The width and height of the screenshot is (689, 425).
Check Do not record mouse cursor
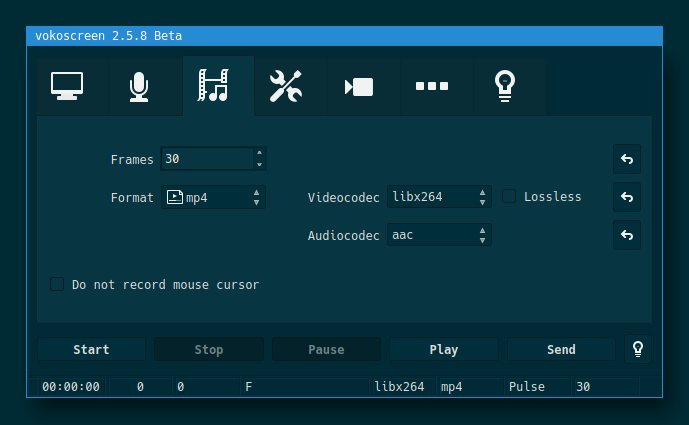(x=58, y=285)
